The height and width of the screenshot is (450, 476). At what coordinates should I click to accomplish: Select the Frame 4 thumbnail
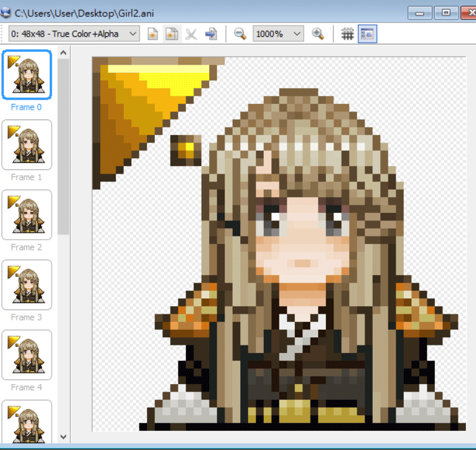tap(27, 355)
